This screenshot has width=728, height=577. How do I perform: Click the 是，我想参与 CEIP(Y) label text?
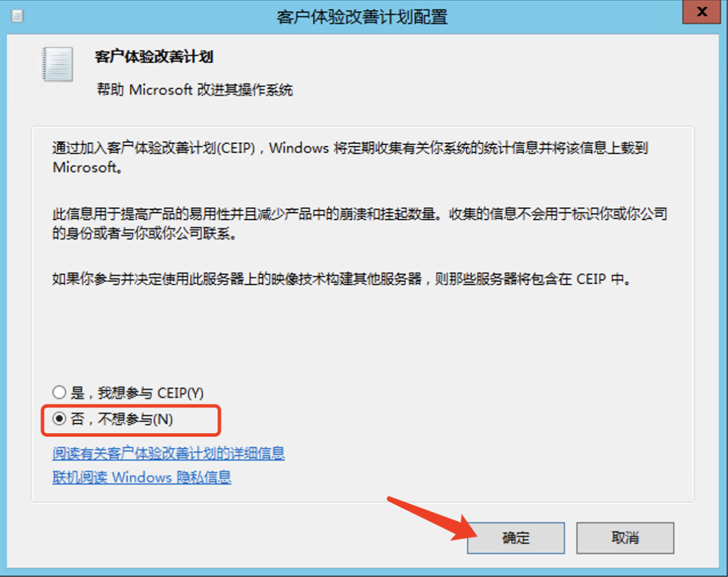(x=137, y=393)
